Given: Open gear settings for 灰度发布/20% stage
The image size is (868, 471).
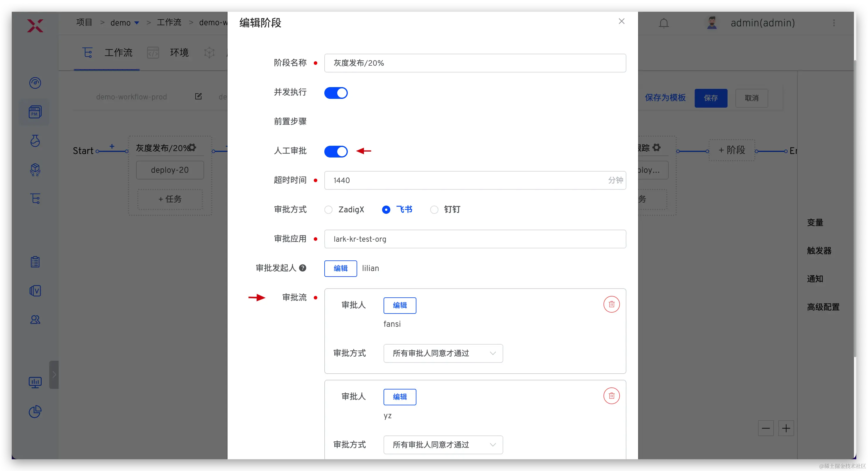Looking at the screenshot, I should point(192,148).
